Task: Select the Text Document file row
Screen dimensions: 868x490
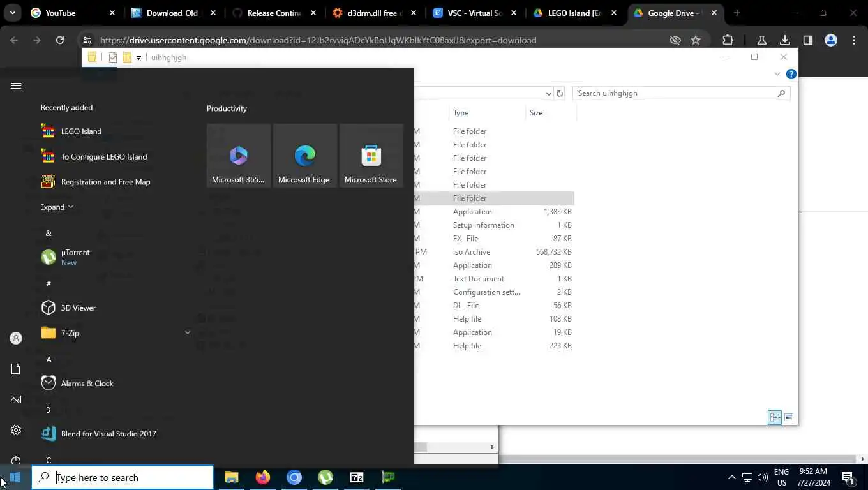Action: 493,279
